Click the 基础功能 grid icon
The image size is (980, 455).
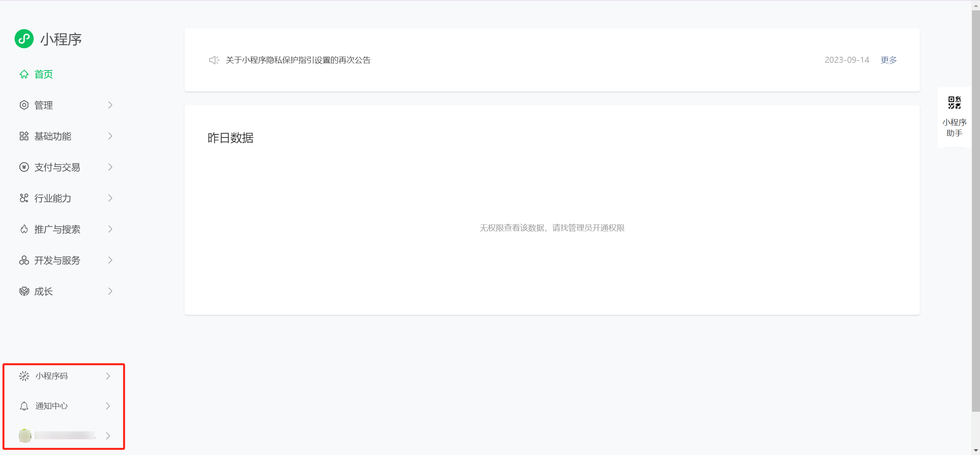(x=24, y=136)
